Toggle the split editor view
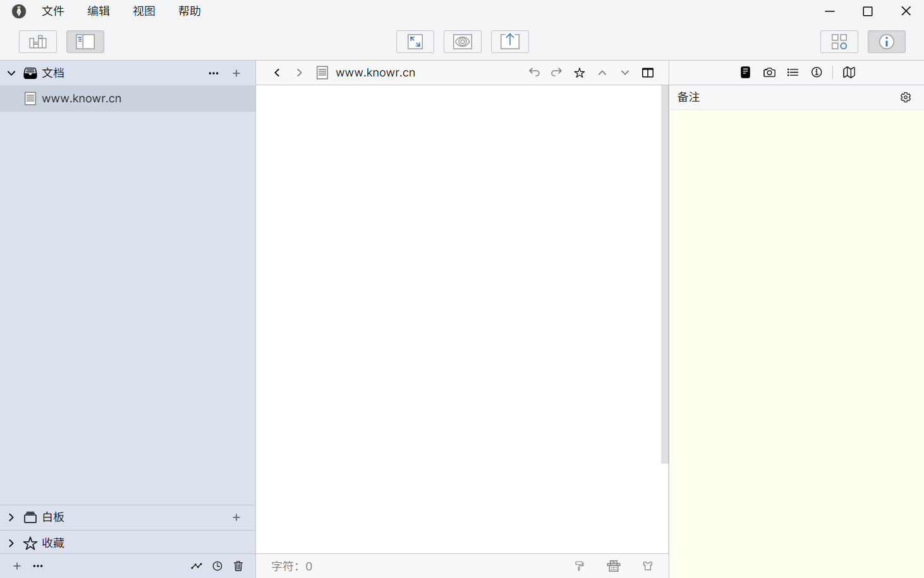 (648, 73)
